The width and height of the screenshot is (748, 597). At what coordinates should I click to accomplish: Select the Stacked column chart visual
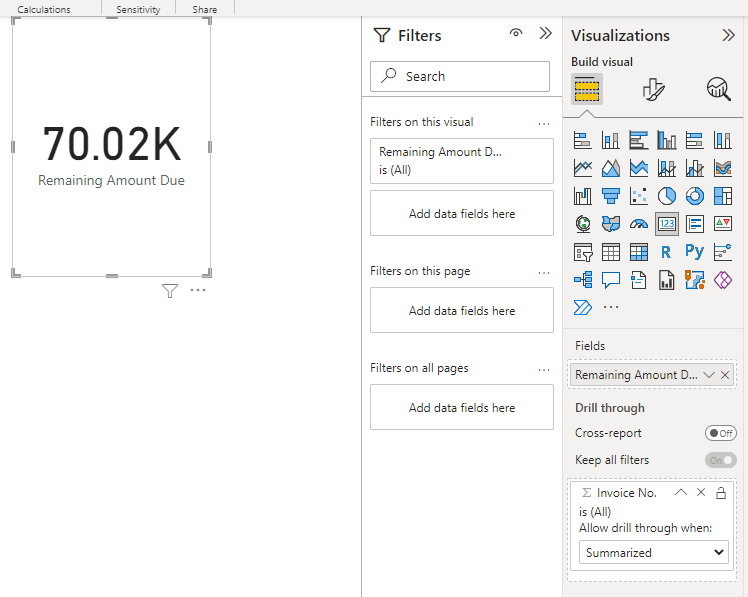tap(611, 140)
